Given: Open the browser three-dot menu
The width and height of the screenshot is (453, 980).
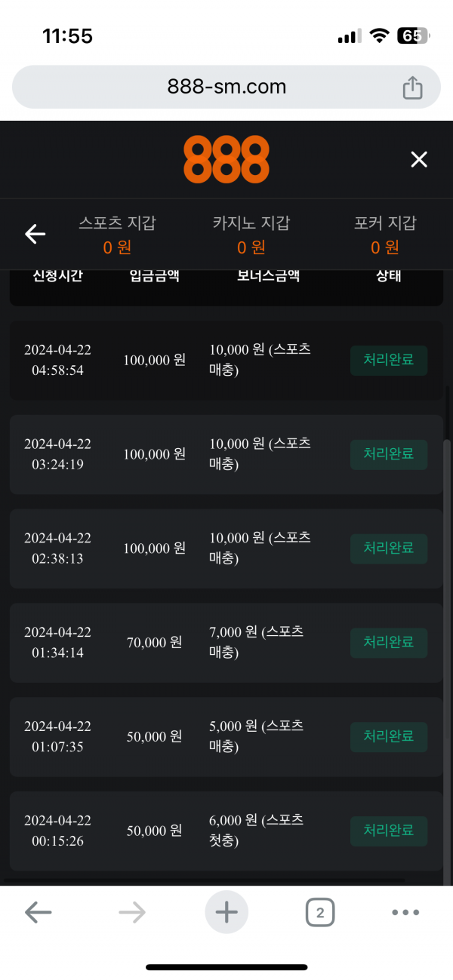Looking at the screenshot, I should tap(405, 913).
